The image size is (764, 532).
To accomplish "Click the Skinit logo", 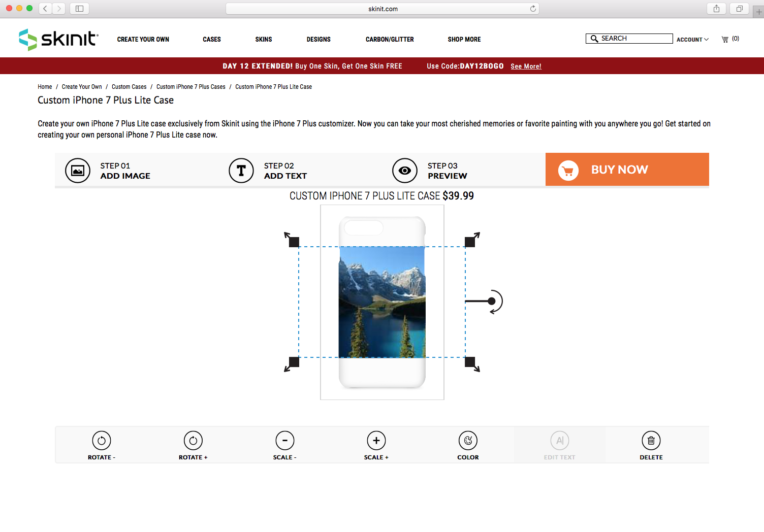I will coord(58,39).
